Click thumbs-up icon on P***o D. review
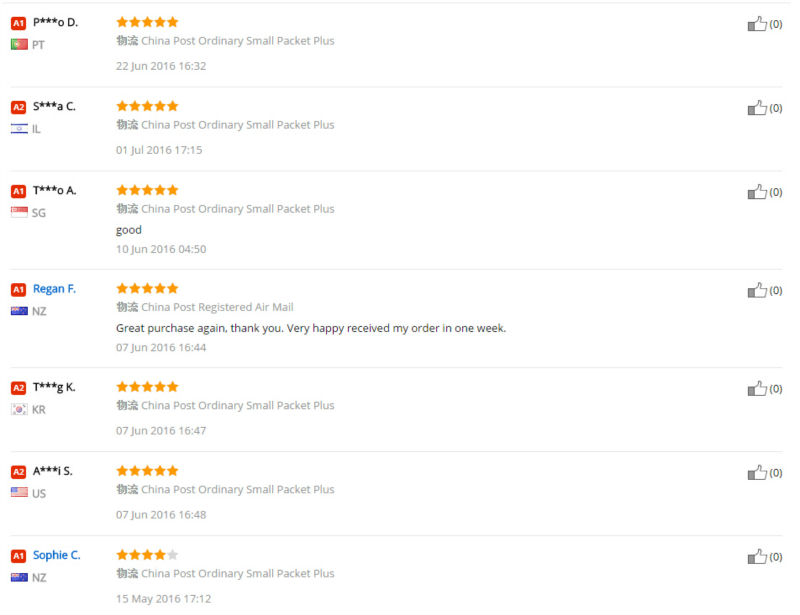The height and width of the screenshot is (615, 800). [757, 24]
